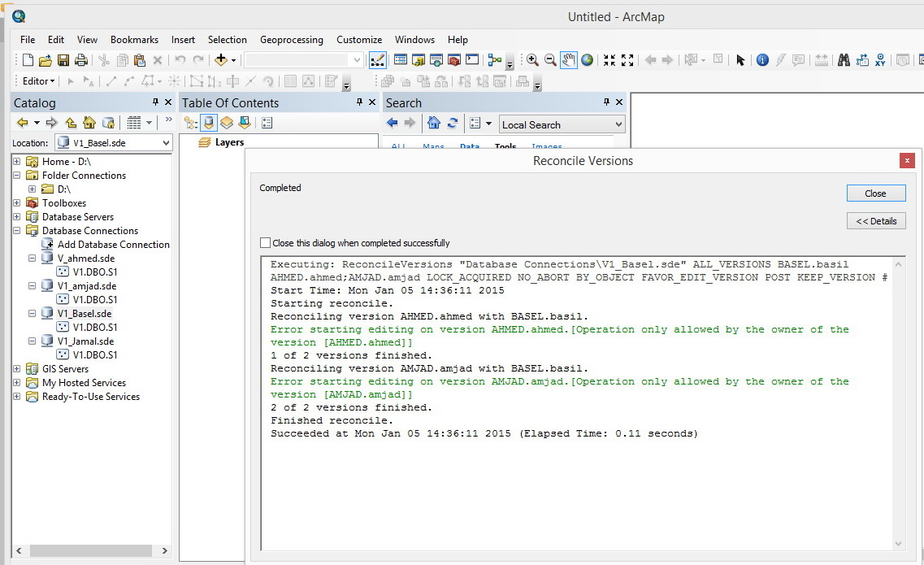
Task: Open the Geoprocessing menu
Action: 291,40
